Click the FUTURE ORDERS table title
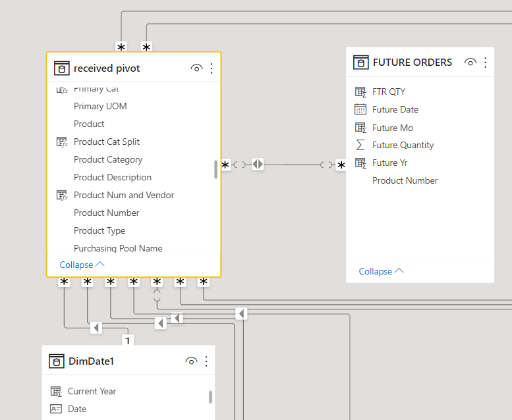Image resolution: width=512 pixels, height=420 pixels. pyautogui.click(x=412, y=63)
